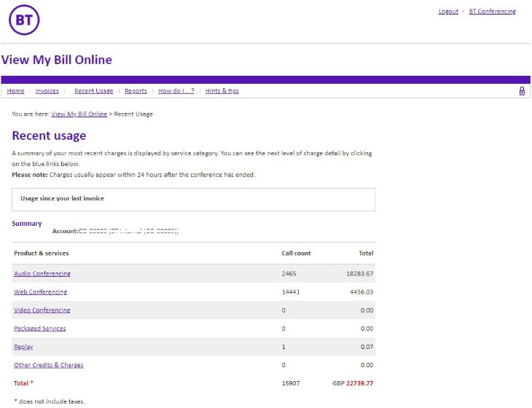Click the red 'Total *' row label
The image size is (532, 408).
(x=23, y=383)
